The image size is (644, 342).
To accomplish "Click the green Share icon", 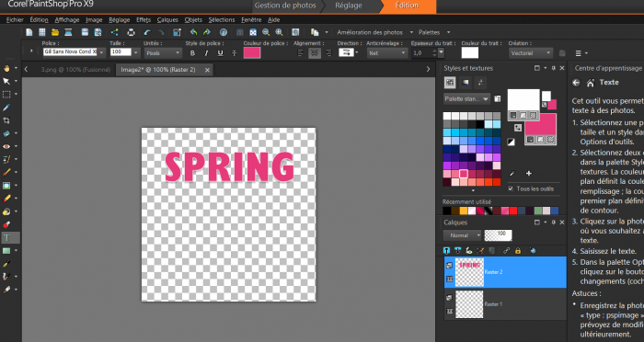I will click(x=115, y=32).
